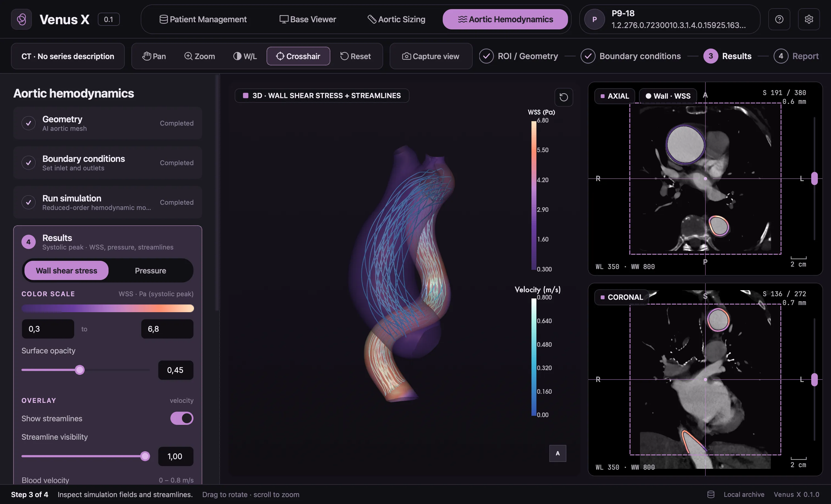The width and height of the screenshot is (831, 504).
Task: Click the WSS (Pa) legend bar
Action: click(x=534, y=195)
